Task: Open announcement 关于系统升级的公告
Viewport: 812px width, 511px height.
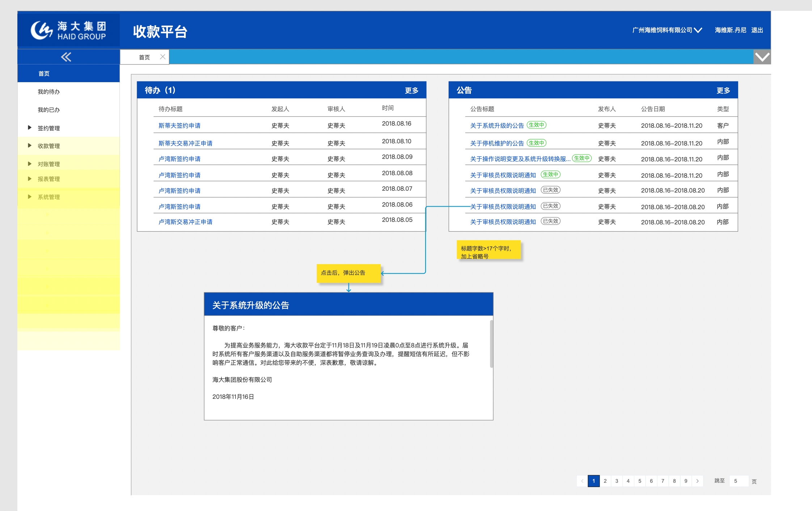Action: [497, 126]
